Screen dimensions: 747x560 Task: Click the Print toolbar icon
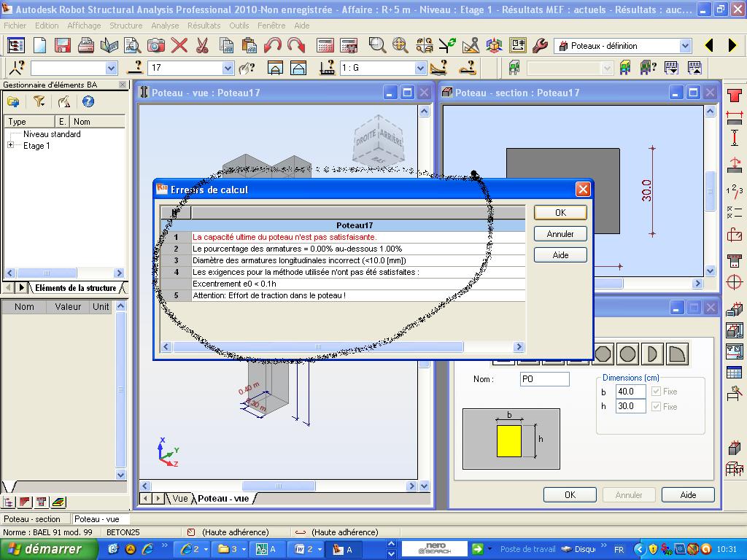(86, 46)
